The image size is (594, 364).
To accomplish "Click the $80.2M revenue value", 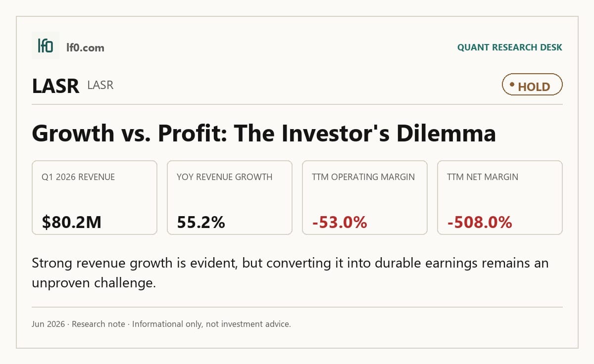I will click(x=72, y=222).
